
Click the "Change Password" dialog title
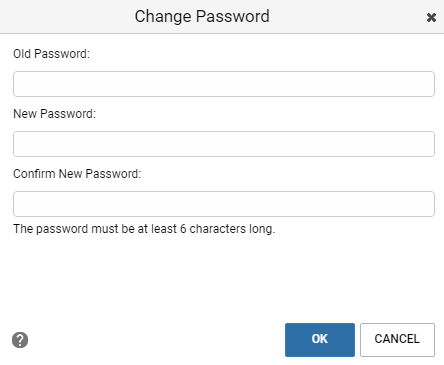point(202,16)
